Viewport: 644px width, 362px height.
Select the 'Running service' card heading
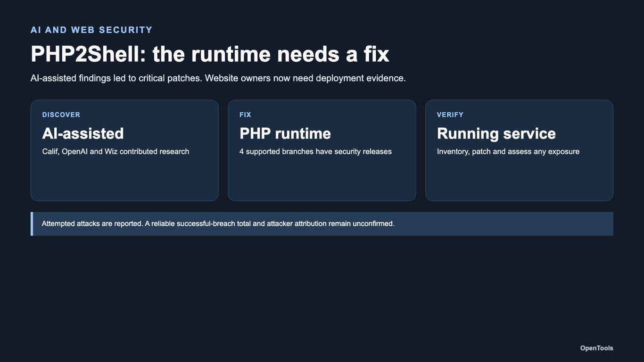pyautogui.click(x=496, y=133)
